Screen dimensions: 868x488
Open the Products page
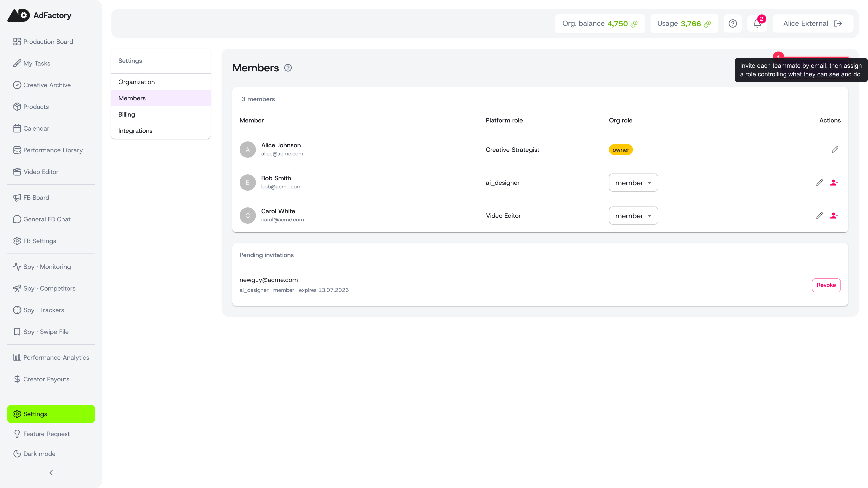51,107
